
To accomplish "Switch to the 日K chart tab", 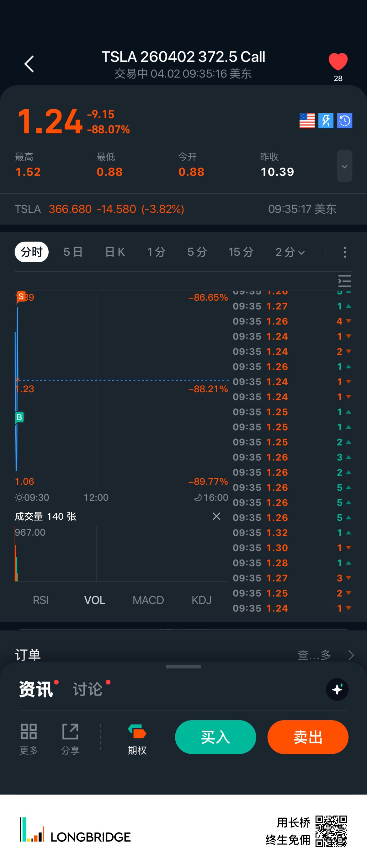I will (115, 252).
